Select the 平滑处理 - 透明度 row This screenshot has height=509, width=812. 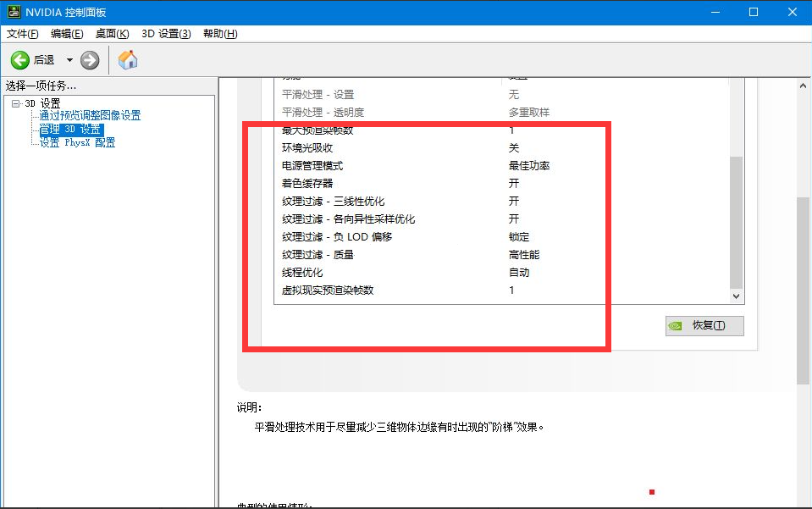point(501,113)
